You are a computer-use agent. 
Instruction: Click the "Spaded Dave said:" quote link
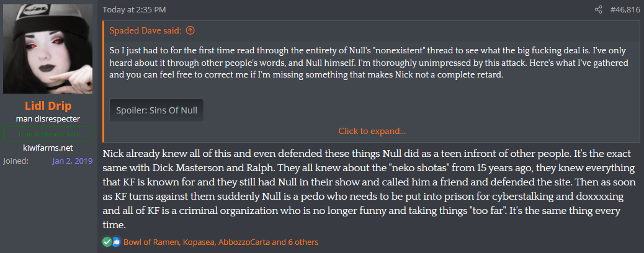[x=146, y=30]
